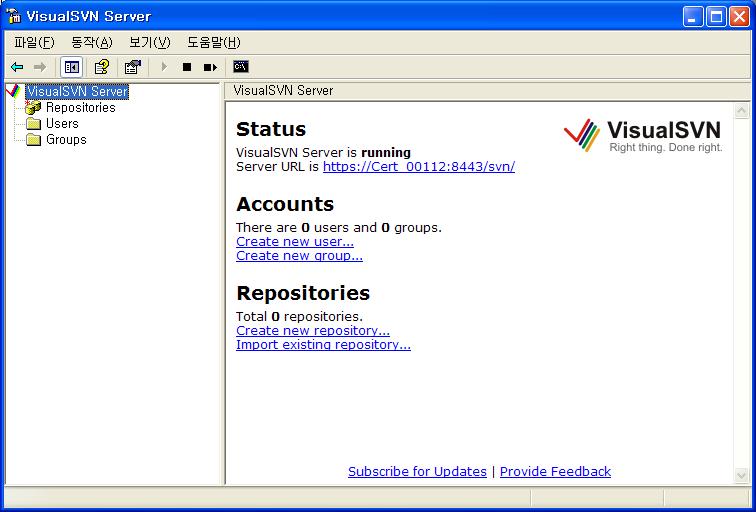This screenshot has height=512, width=756.
Task: Click the Groups folder icon
Action: [x=33, y=140]
